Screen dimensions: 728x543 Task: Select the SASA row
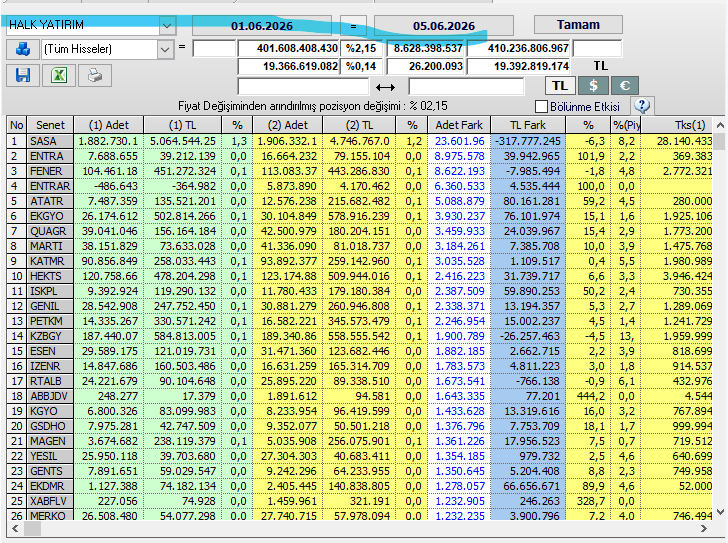point(359,141)
